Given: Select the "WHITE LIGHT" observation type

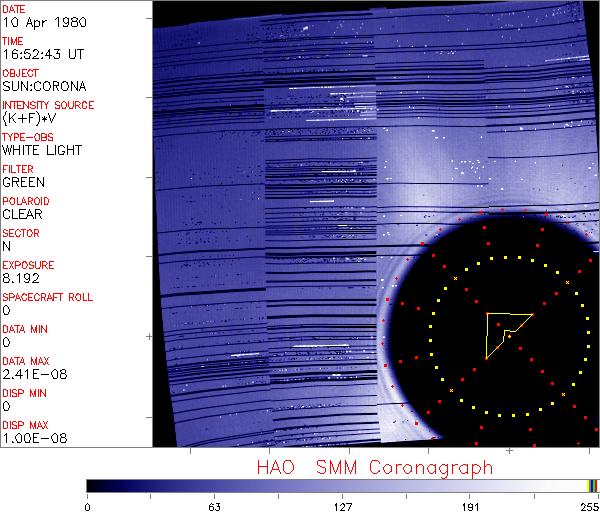Looking at the screenshot, I should click(41, 150).
